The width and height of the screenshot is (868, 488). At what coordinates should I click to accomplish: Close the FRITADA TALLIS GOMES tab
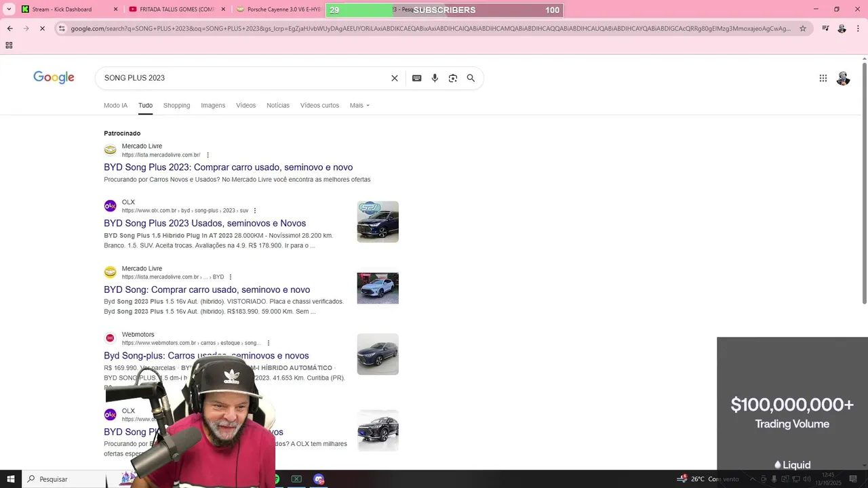pos(223,9)
